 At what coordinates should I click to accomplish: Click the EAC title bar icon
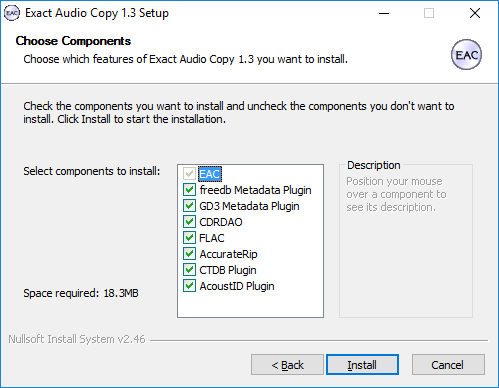pos(12,13)
